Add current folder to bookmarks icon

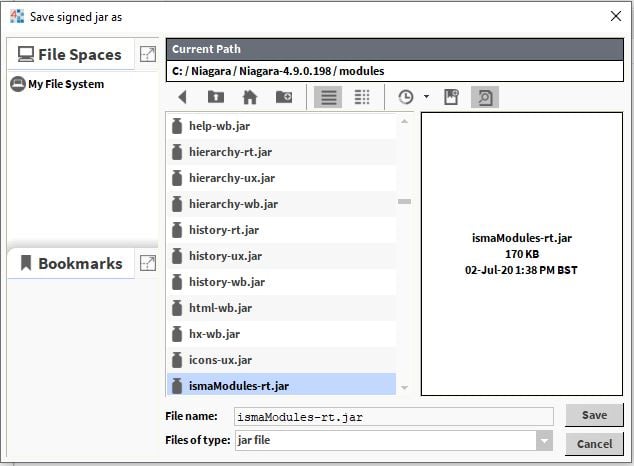(x=451, y=97)
